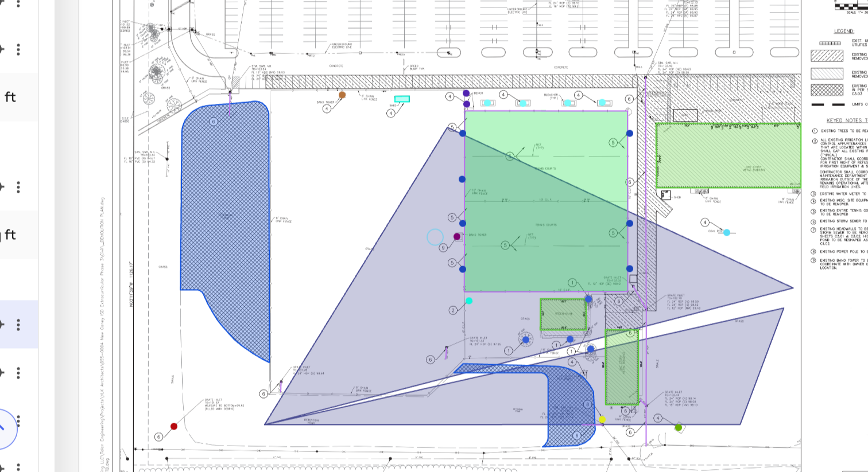Click the LEGEND heading text
The height and width of the screenshot is (472, 868).
(844, 31)
